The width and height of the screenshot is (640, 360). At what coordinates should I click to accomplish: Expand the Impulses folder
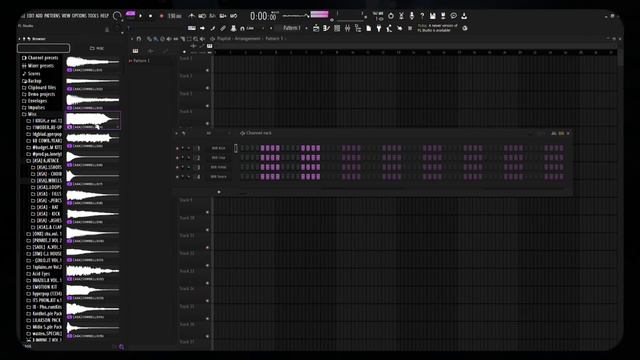pyautogui.click(x=33, y=108)
